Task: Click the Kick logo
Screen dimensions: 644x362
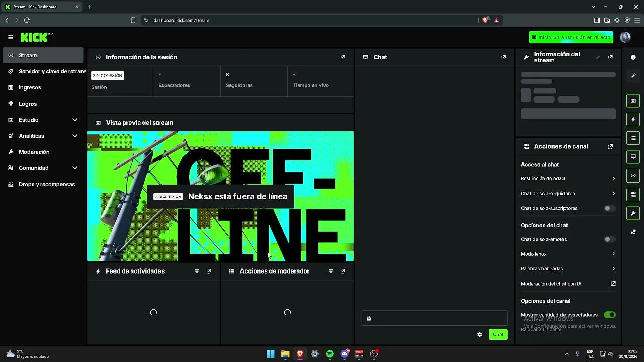Action: pyautogui.click(x=37, y=37)
